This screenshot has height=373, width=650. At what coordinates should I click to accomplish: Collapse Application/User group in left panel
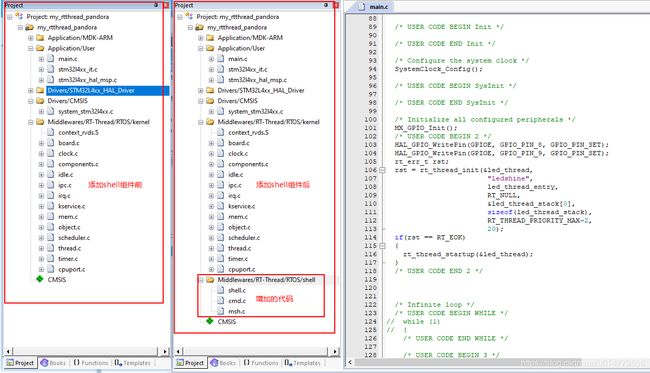(x=31, y=48)
